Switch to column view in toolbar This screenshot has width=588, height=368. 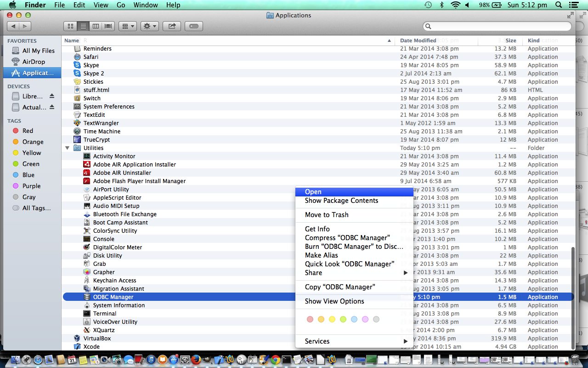(96, 26)
